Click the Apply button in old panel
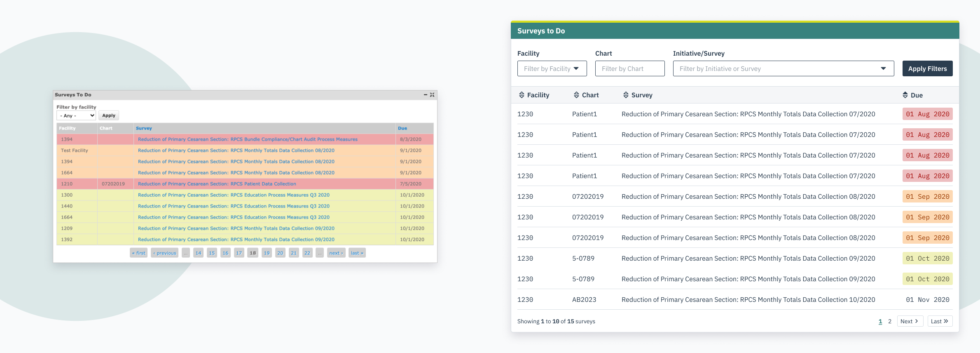The image size is (980, 353). pos(109,115)
